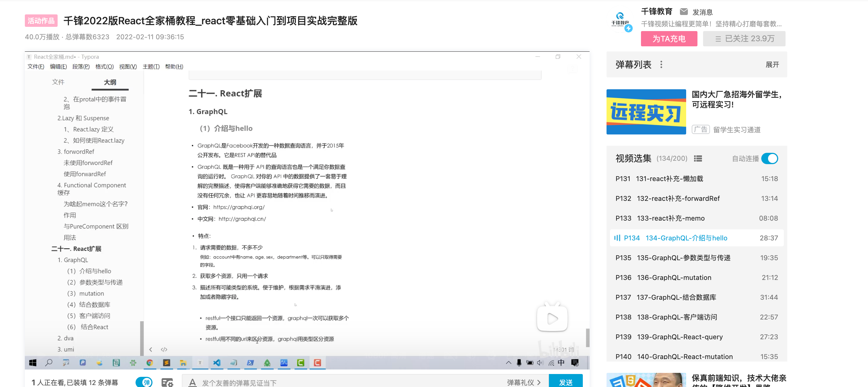Click the 中 input method indicator

(x=561, y=362)
